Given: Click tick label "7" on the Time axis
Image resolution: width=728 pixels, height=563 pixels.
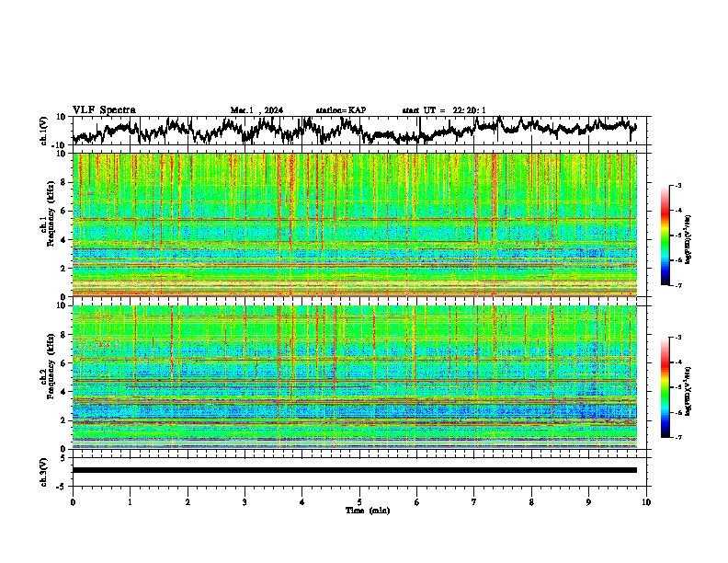Looking at the screenshot, I should pyautogui.click(x=474, y=502).
